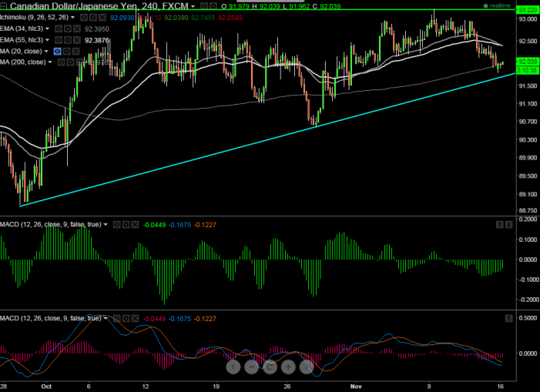Screen dimensions: 540x392
Task: Collapse the chart legend with the top-left minus box
Action: coord(3,6)
